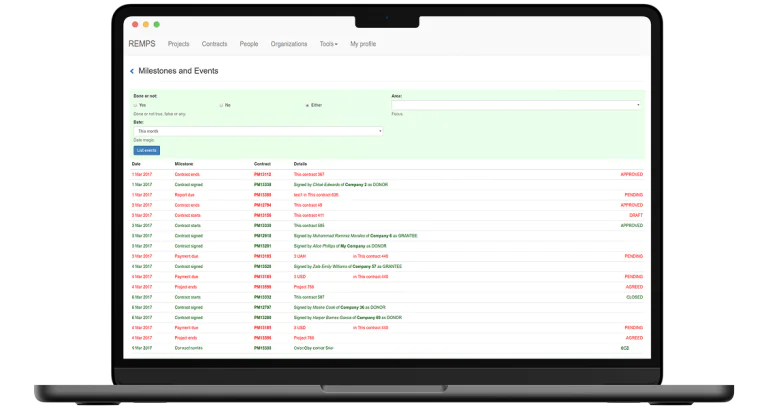Click the CLOSED status label
This screenshot has height=409, width=768.
pyautogui.click(x=635, y=297)
